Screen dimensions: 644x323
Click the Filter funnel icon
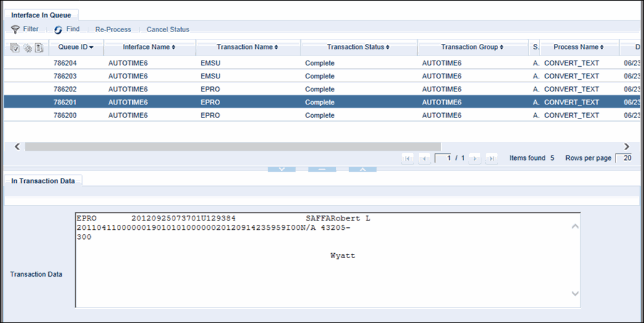pos(15,29)
